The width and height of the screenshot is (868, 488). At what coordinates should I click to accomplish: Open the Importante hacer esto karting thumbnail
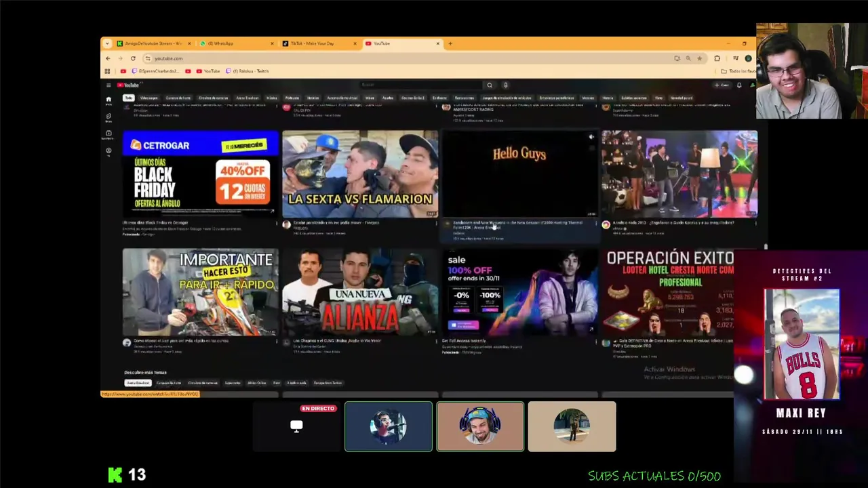coord(200,292)
